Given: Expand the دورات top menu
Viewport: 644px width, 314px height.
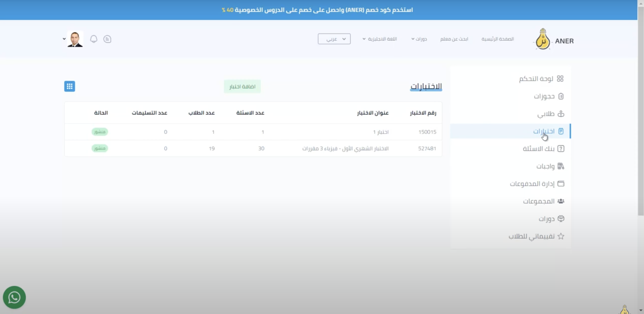Looking at the screenshot, I should point(419,39).
